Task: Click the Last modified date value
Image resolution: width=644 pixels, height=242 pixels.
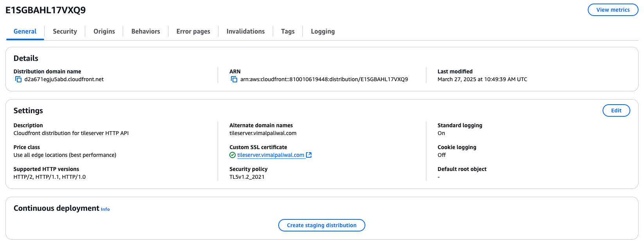Action: (482, 79)
